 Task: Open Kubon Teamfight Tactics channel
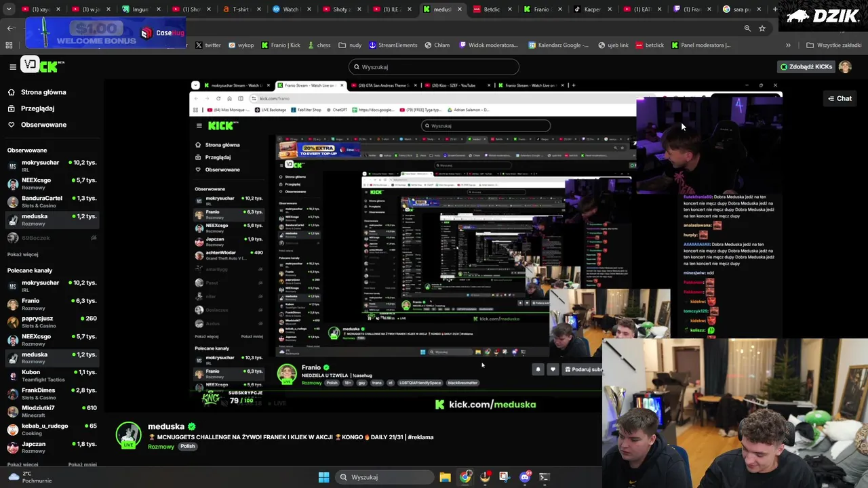[x=52, y=375]
